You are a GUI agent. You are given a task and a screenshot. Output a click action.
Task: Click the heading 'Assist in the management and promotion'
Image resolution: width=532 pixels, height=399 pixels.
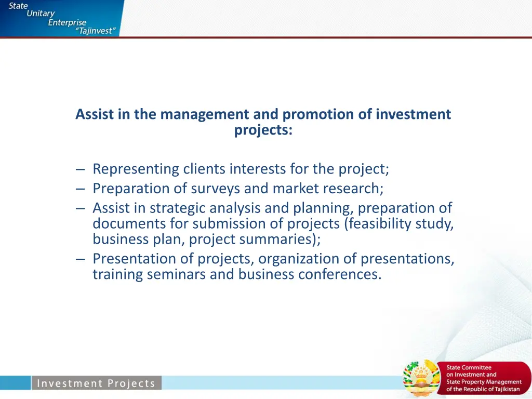tap(263, 122)
